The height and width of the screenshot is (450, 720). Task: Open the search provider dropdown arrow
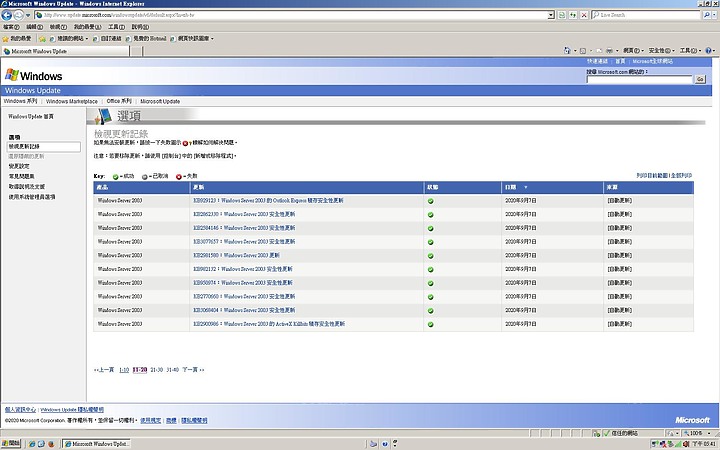(715, 15)
